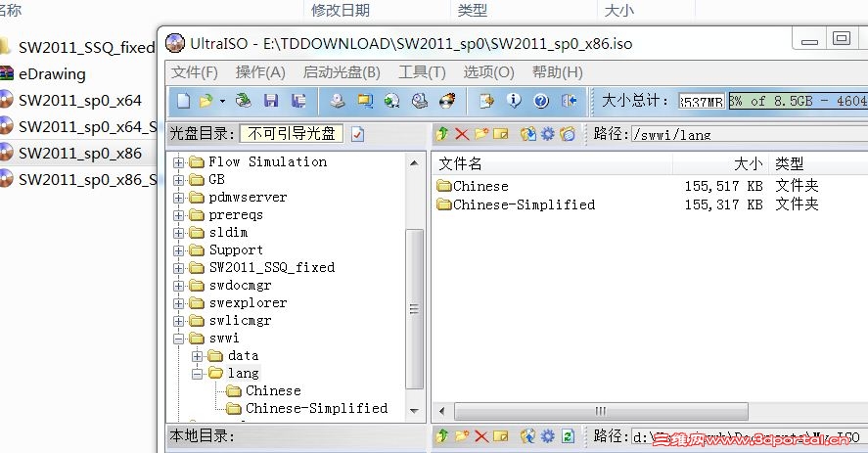
Task: Click the Make CD/DVD image drive icon
Action: tap(338, 101)
